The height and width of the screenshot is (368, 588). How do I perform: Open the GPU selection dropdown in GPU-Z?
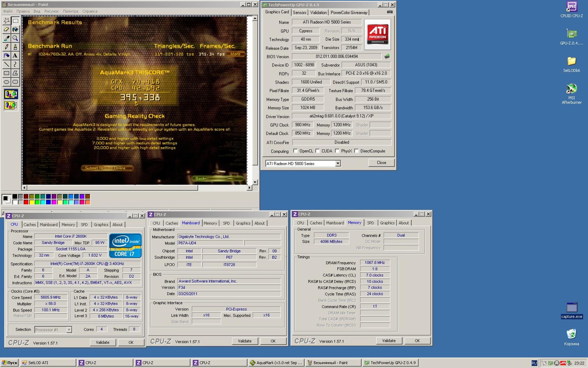(x=338, y=163)
